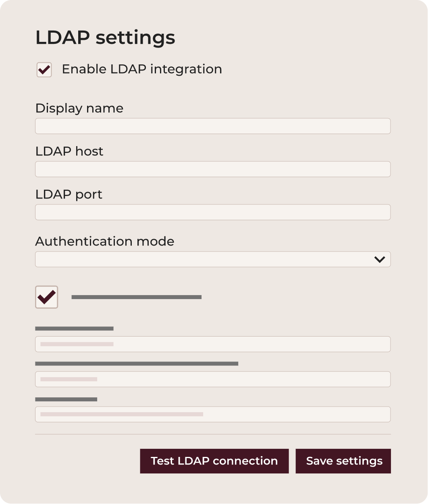Click the Authentication mode label
This screenshot has height=504, width=428.
tap(105, 242)
